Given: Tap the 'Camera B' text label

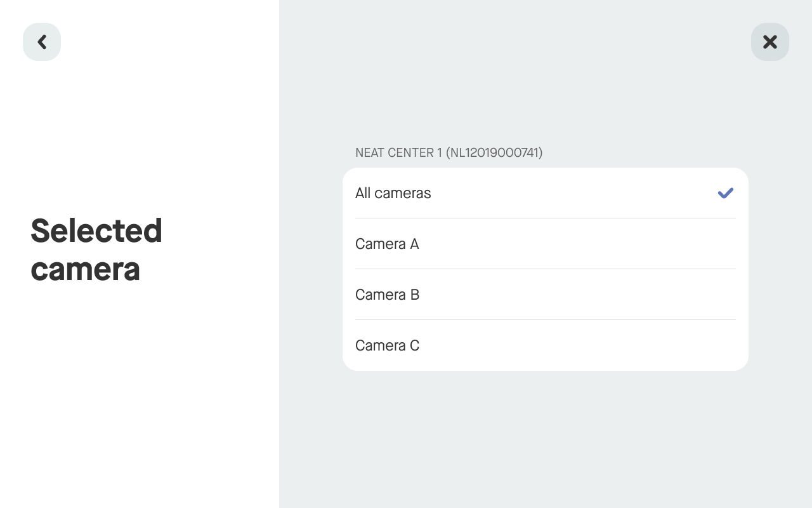Looking at the screenshot, I should 387,295.
